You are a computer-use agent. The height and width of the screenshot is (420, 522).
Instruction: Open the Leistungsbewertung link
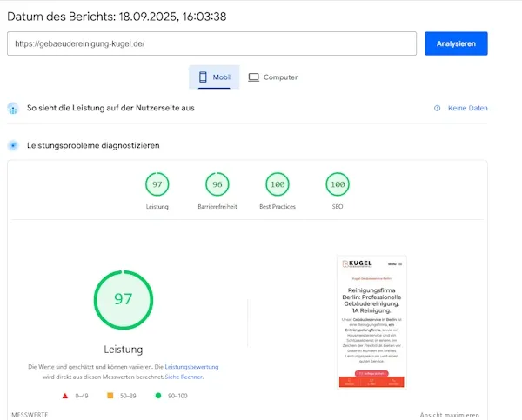tap(191, 367)
